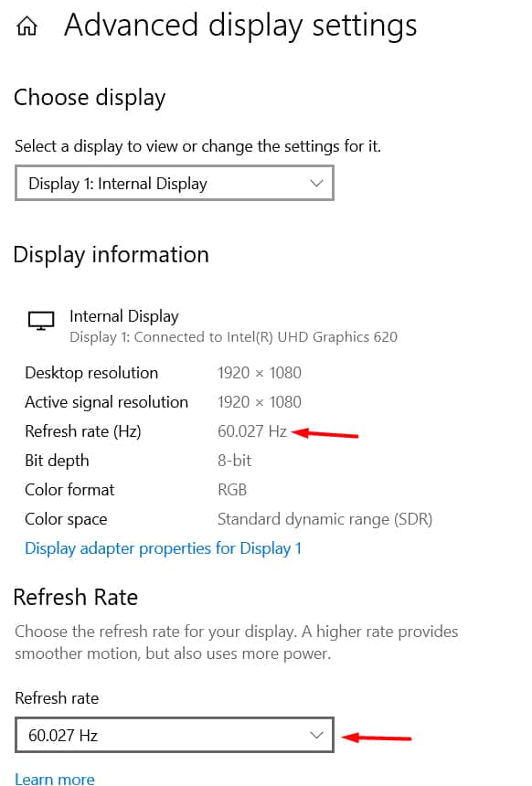Click the chevron on the display selector

[317, 183]
